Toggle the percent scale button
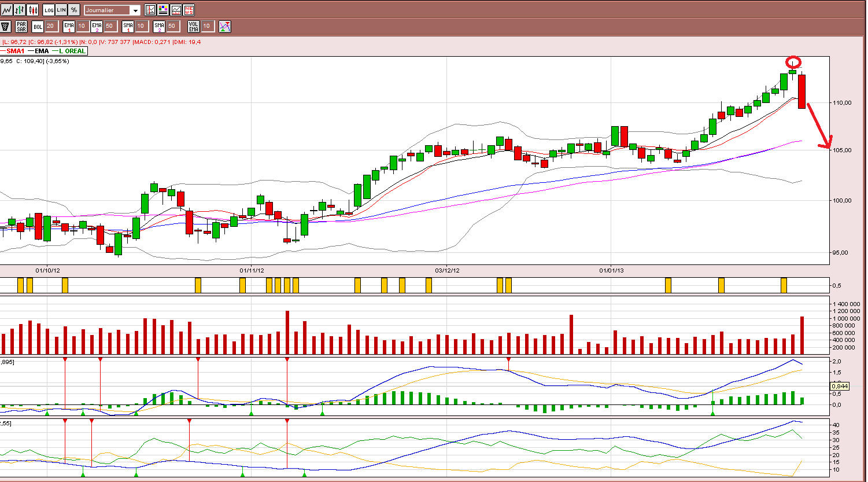 pos(75,10)
